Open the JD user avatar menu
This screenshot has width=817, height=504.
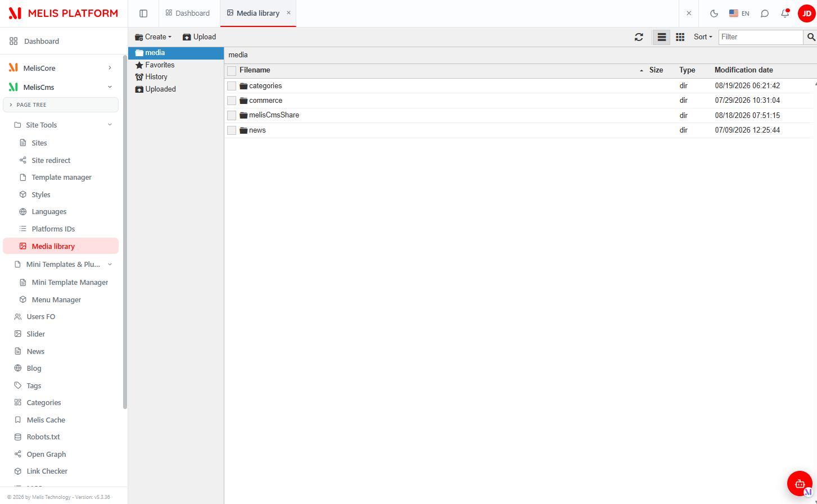point(807,13)
